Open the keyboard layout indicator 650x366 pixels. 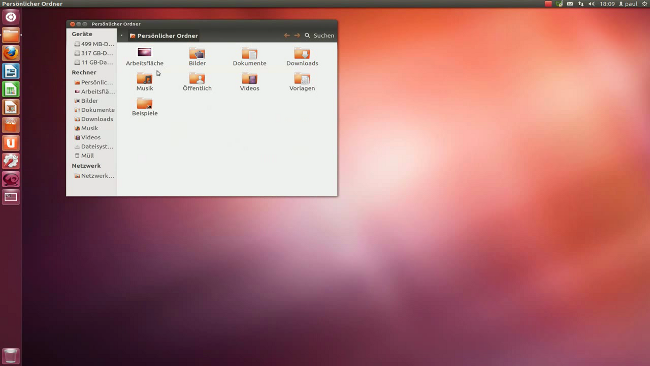click(x=570, y=4)
